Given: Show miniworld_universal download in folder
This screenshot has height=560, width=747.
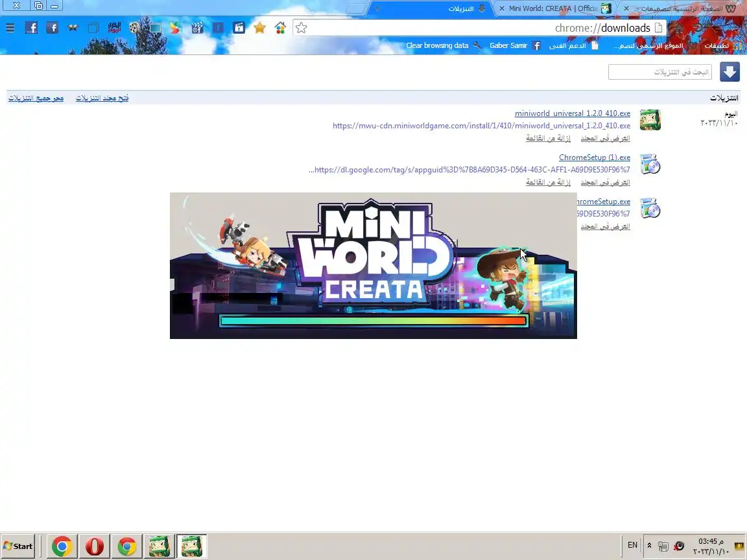Looking at the screenshot, I should click(x=605, y=139).
